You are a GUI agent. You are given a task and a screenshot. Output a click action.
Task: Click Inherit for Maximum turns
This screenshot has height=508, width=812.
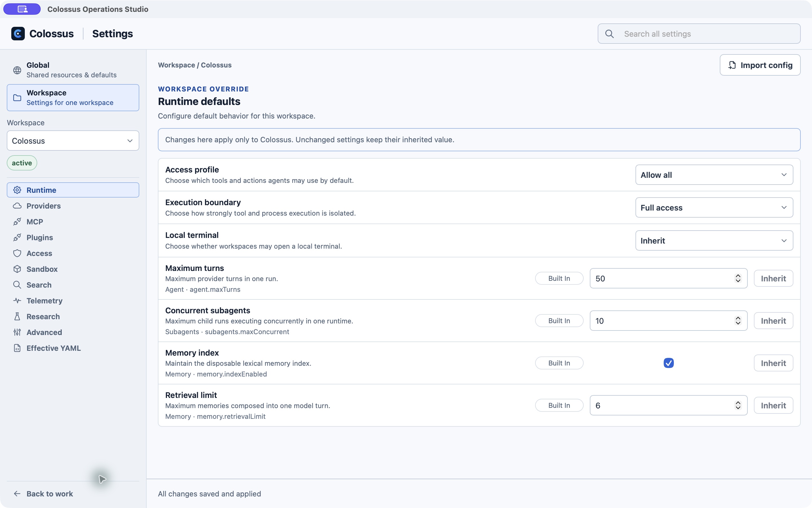(x=773, y=278)
